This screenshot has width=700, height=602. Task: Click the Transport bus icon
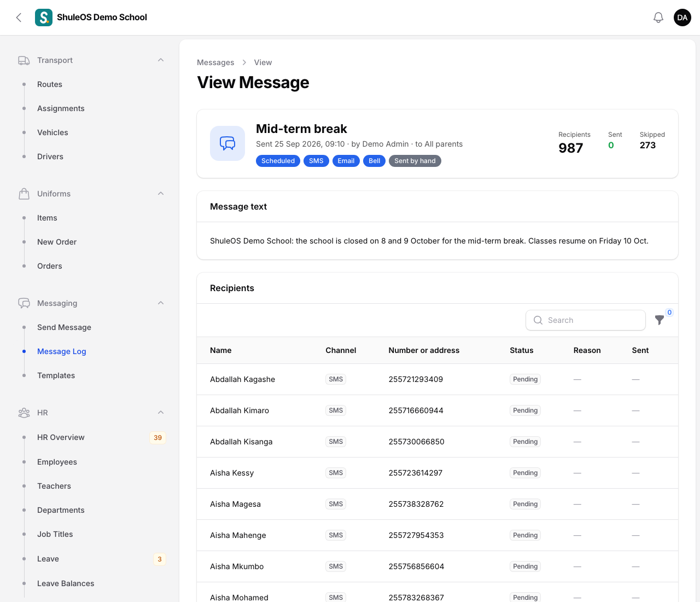24,60
